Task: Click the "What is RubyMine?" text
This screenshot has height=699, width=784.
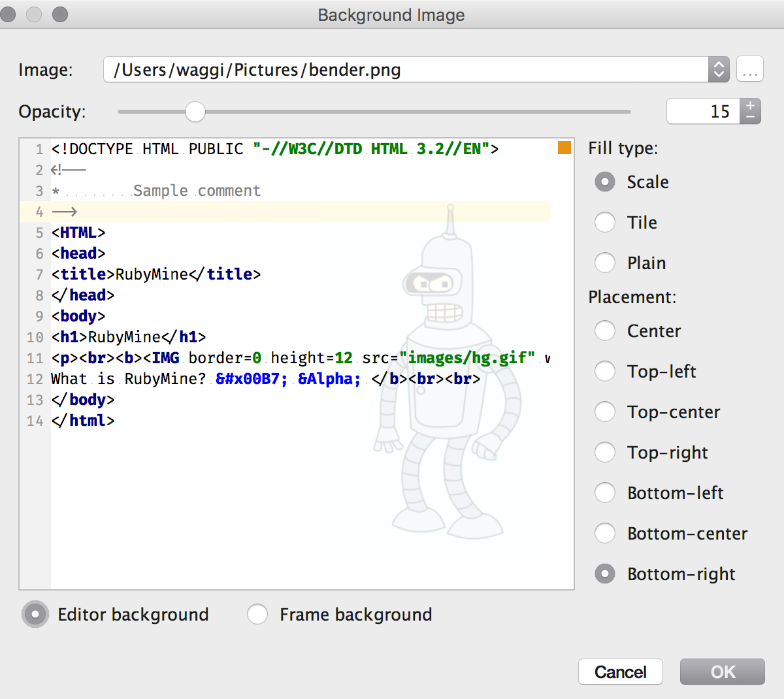Action: 129,379
